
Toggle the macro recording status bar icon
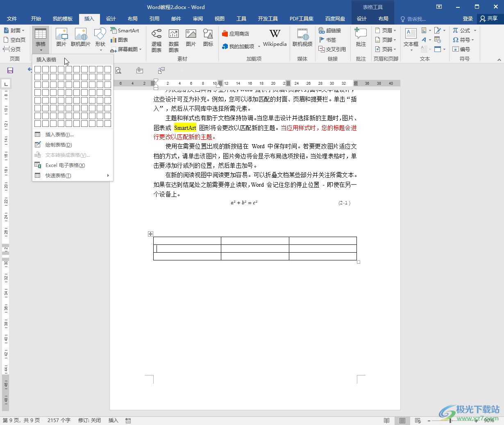[x=128, y=420]
